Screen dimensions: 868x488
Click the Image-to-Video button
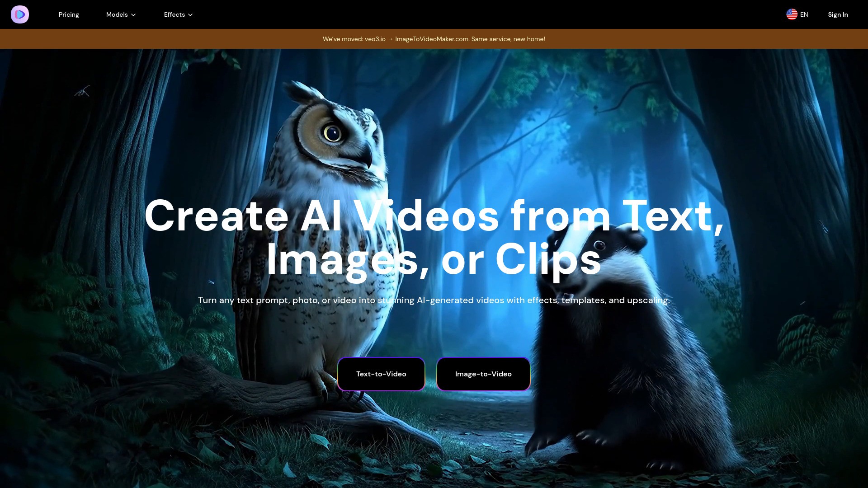(483, 374)
